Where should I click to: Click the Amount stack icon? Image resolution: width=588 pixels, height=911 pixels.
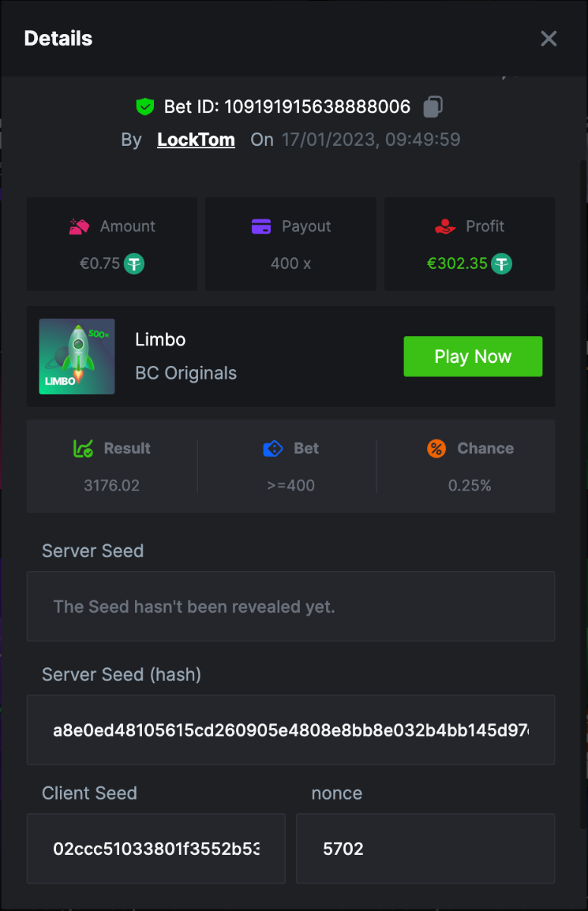[x=80, y=226]
